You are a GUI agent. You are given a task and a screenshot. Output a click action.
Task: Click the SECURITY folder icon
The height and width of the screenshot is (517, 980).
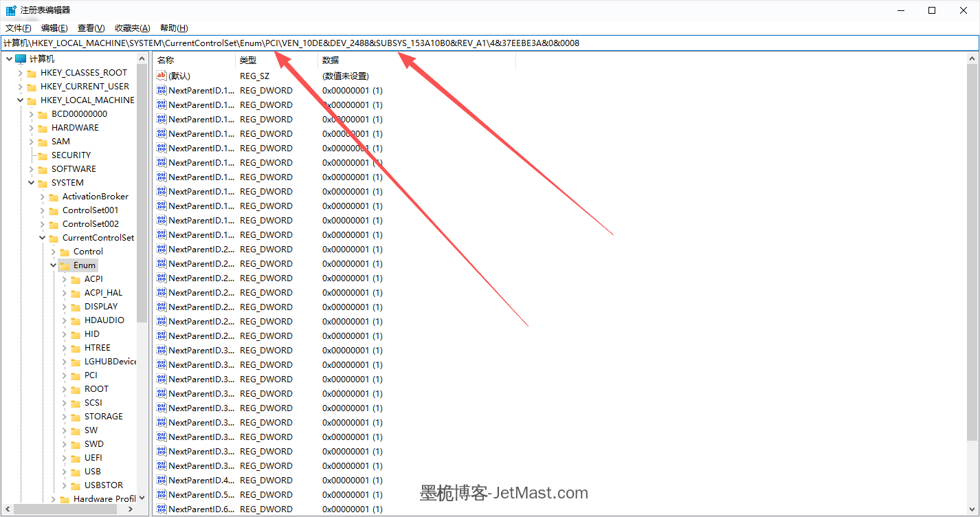pos(43,155)
